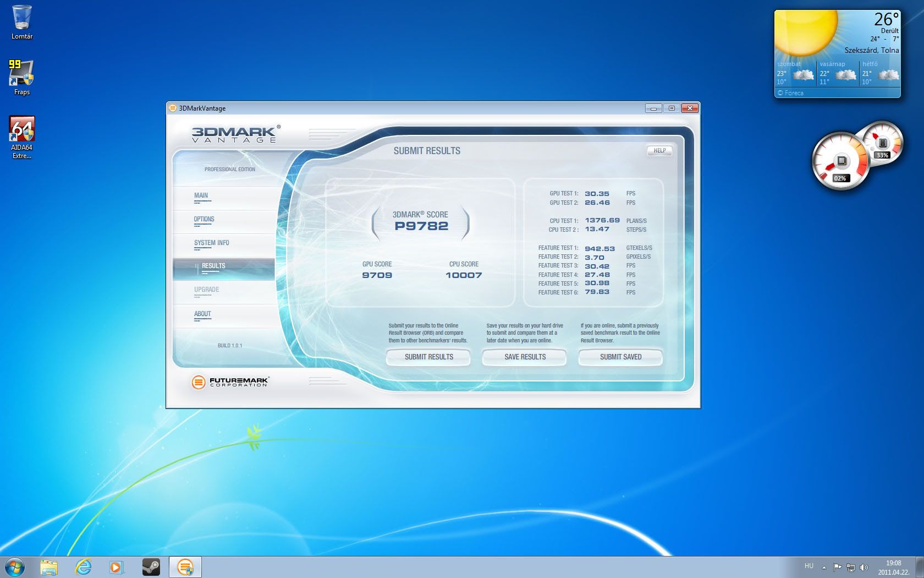Open Steam from the taskbar

click(x=151, y=567)
